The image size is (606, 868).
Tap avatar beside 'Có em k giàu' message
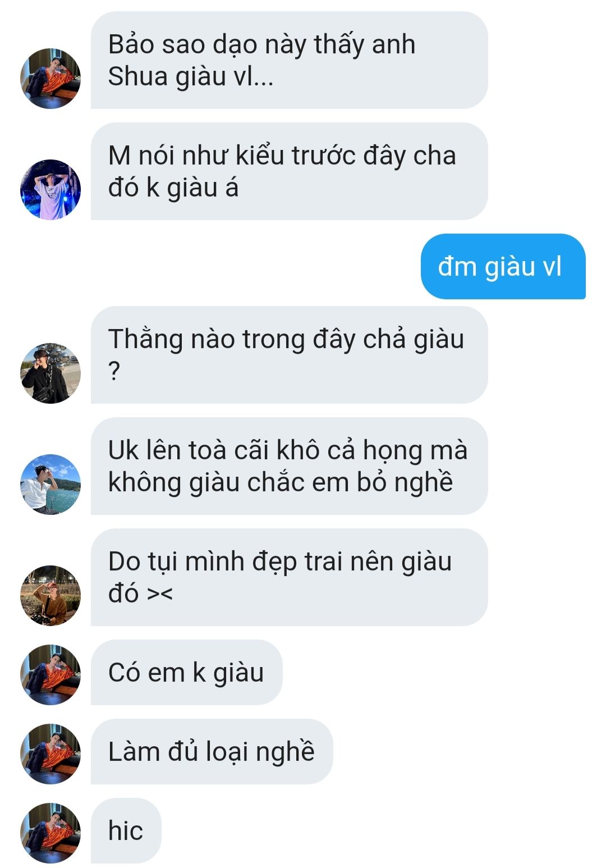point(50,675)
